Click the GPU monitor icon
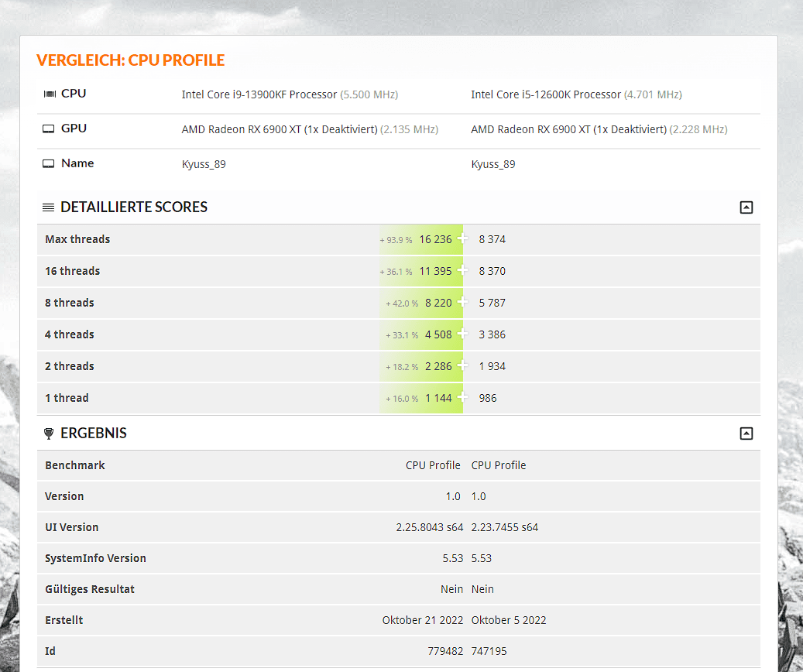 [48, 129]
